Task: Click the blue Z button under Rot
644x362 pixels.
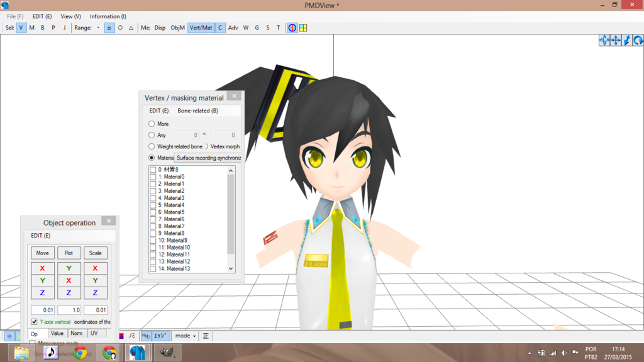Action: pos(69,293)
